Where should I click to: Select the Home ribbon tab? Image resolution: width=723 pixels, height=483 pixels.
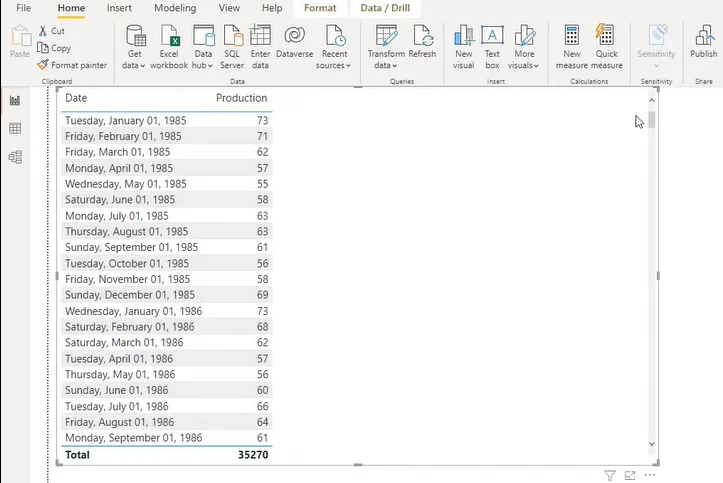[x=71, y=8]
